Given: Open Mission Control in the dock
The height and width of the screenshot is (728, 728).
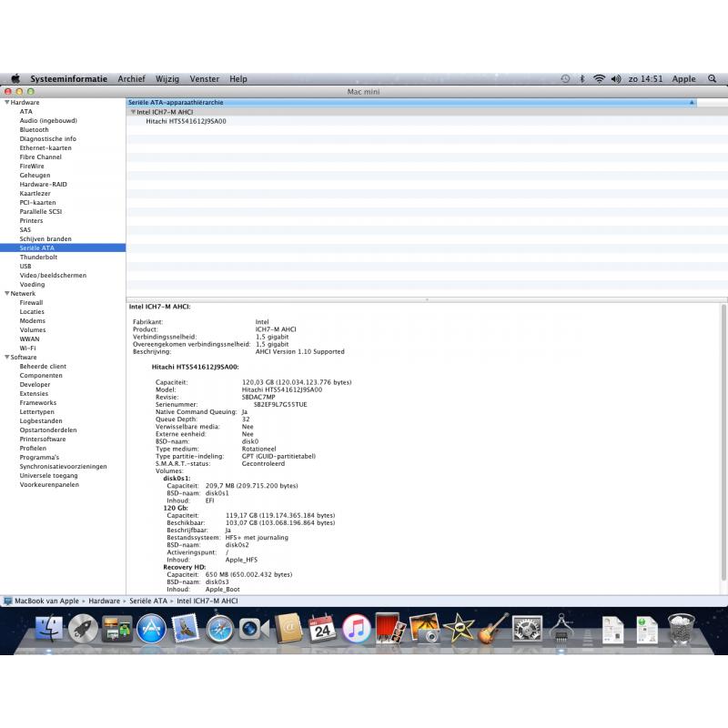Looking at the screenshot, I should (x=117, y=629).
